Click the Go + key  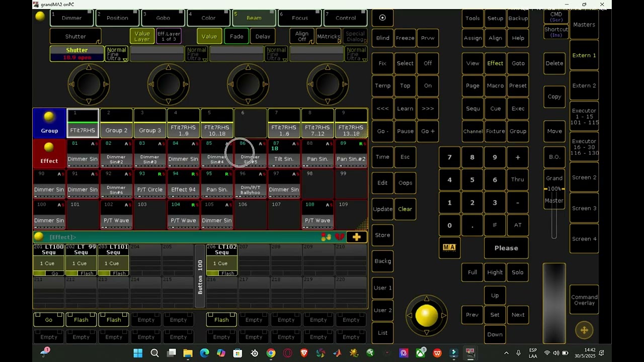[428, 131]
